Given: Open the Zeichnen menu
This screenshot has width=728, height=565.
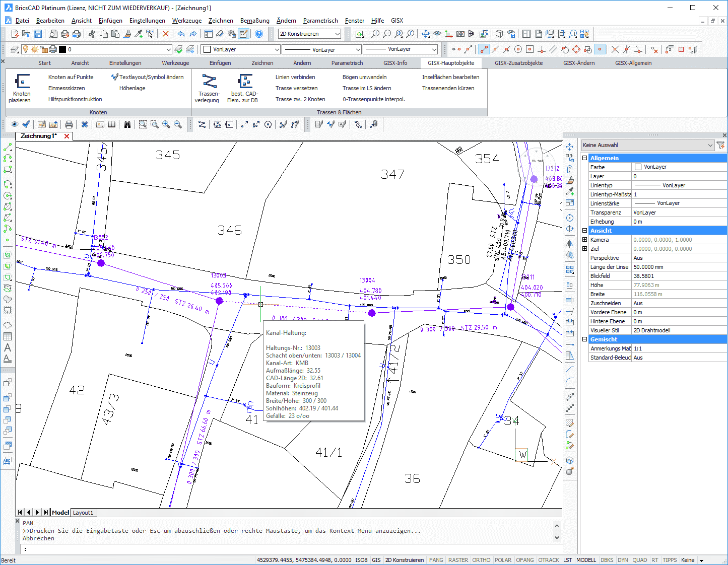Looking at the screenshot, I should click(x=220, y=21).
